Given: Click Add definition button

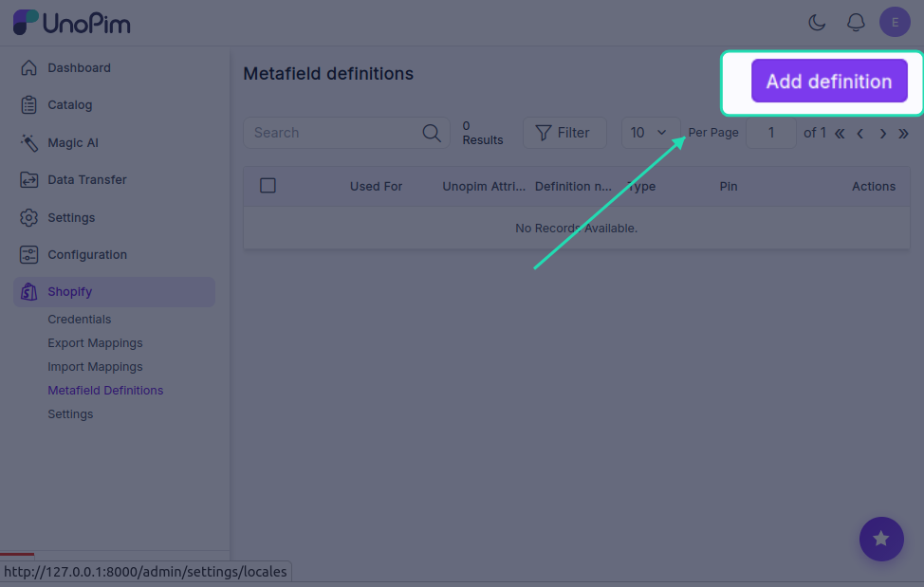Looking at the screenshot, I should pos(829,81).
